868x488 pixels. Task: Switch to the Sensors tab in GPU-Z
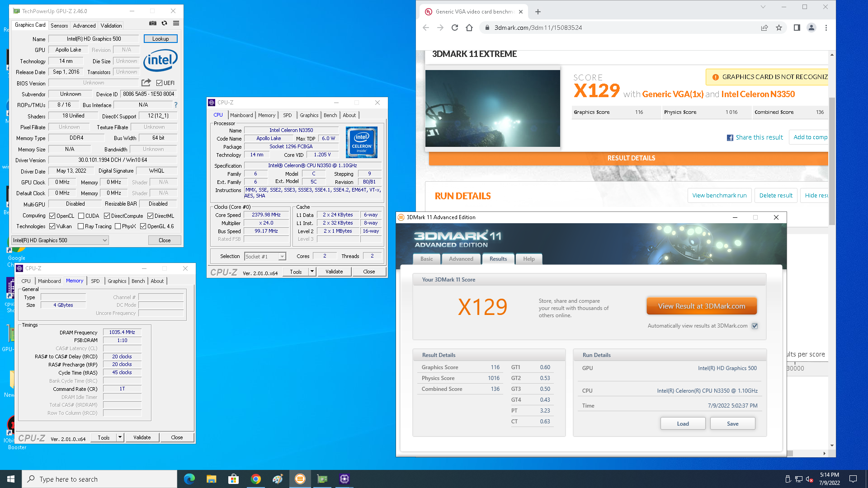click(59, 26)
